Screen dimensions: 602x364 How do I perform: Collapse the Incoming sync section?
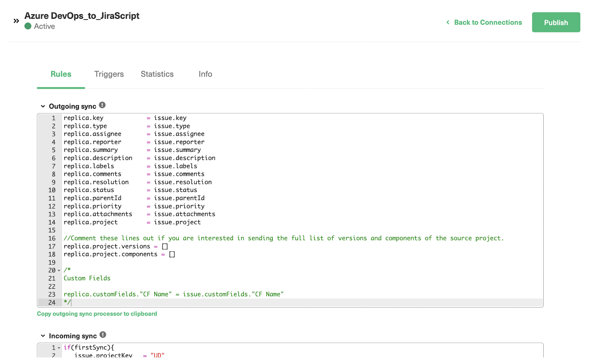[x=43, y=336]
